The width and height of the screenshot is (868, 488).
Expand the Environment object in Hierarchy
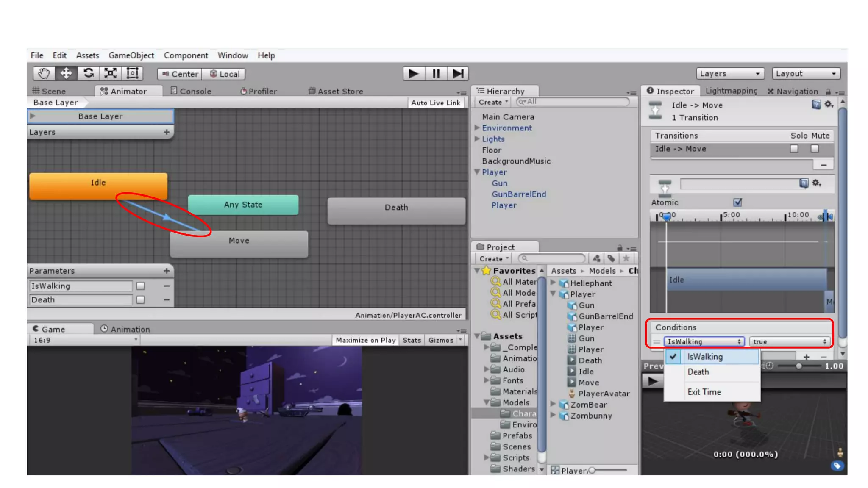point(477,128)
